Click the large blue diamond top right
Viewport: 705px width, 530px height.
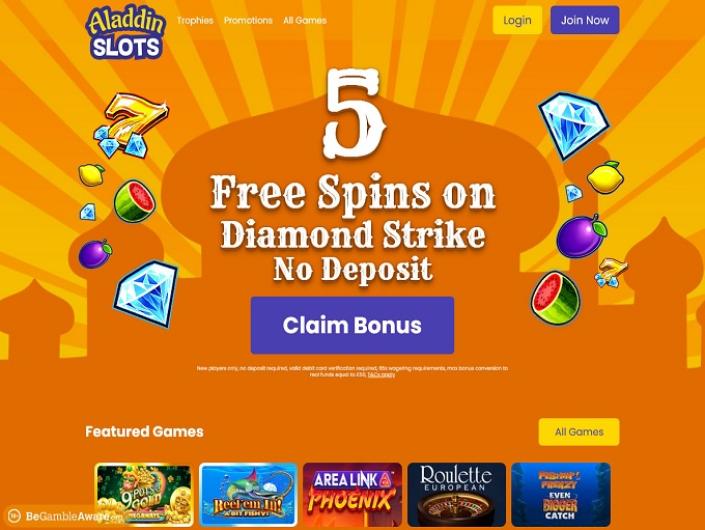[x=573, y=125]
